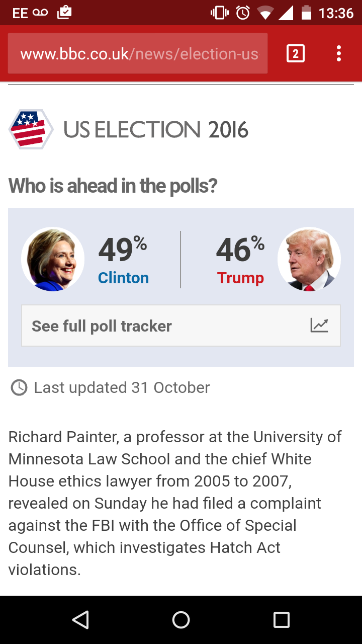Tap the battery icon in status bar

[306, 13]
